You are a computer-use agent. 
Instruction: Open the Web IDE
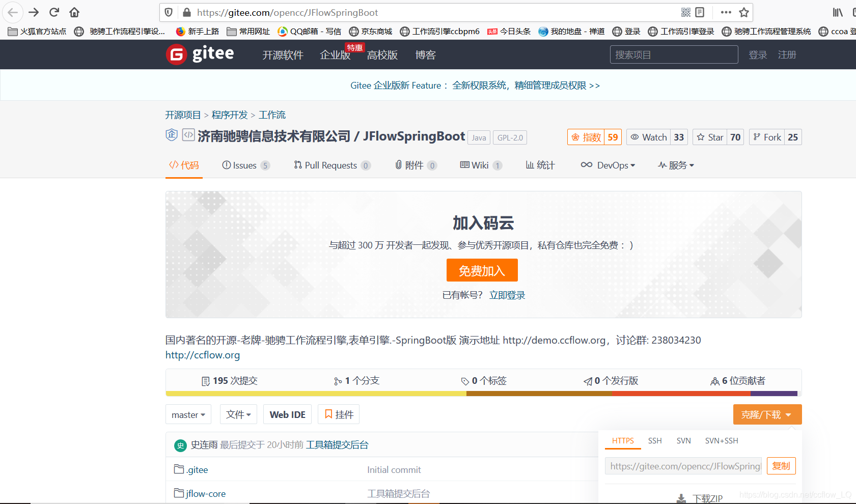[287, 414]
